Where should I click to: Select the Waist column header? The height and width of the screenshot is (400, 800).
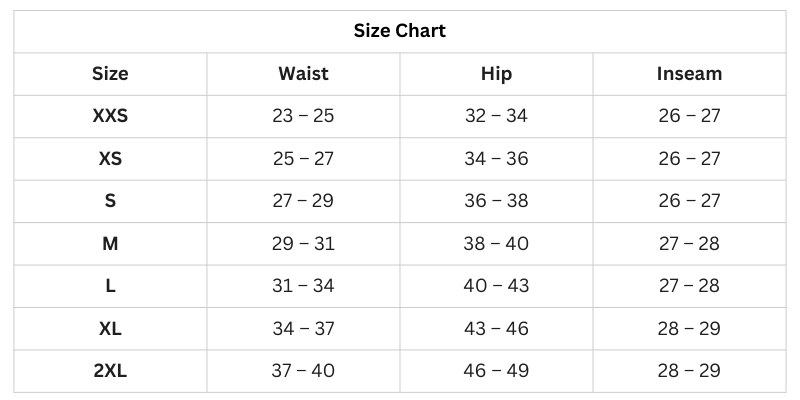coord(303,74)
